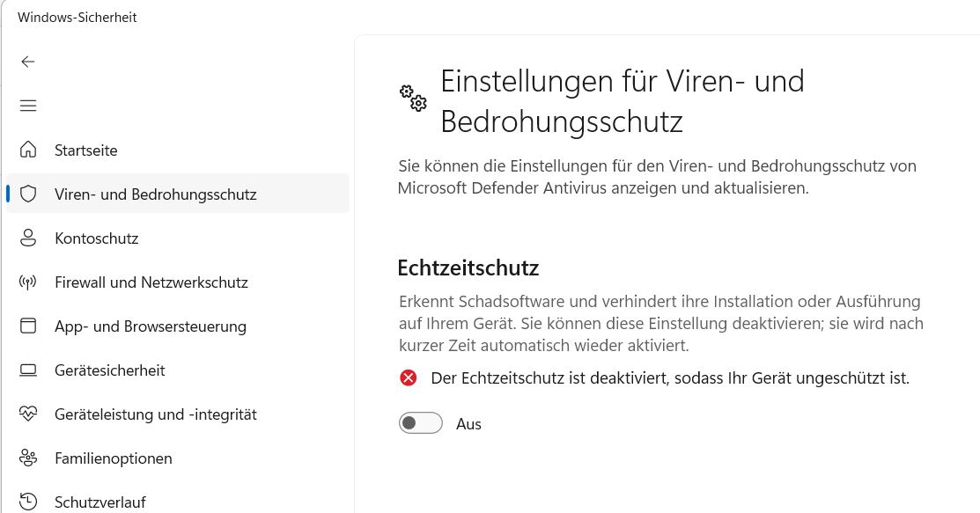Click the Familienoptionen people icon

[x=28, y=458]
